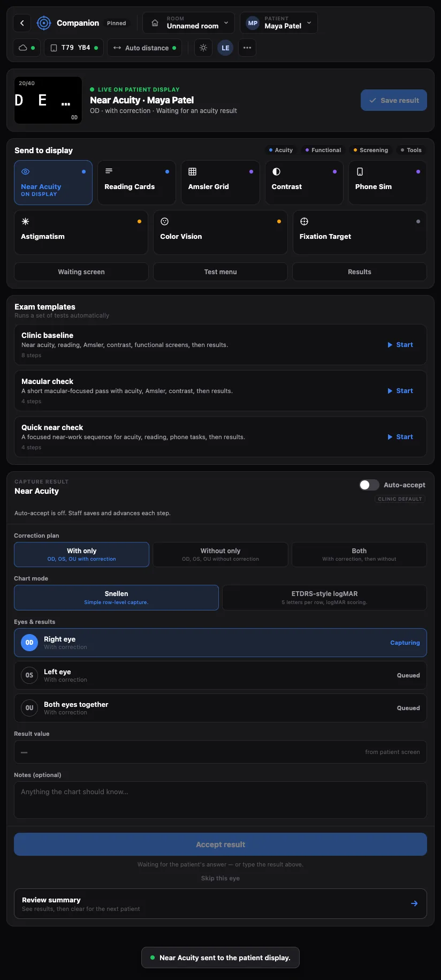Click the Notes optional text area

coord(221,800)
